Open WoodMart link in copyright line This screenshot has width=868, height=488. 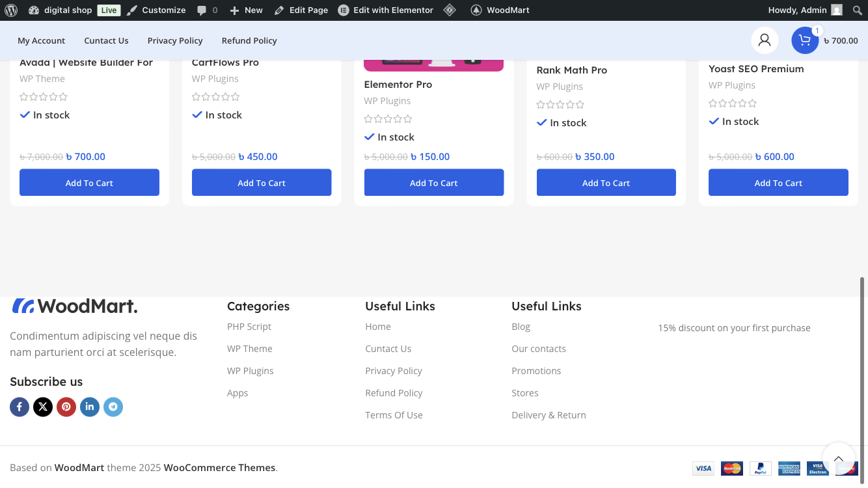(79, 468)
